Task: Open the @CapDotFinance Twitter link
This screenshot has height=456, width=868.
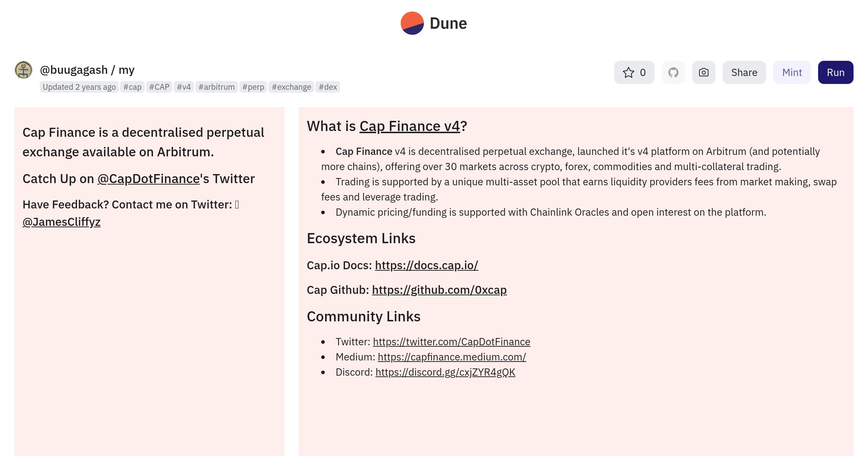Action: 149,179
